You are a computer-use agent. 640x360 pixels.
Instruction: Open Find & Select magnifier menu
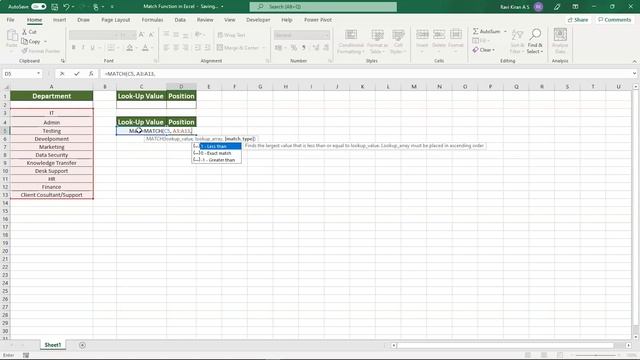click(x=535, y=41)
